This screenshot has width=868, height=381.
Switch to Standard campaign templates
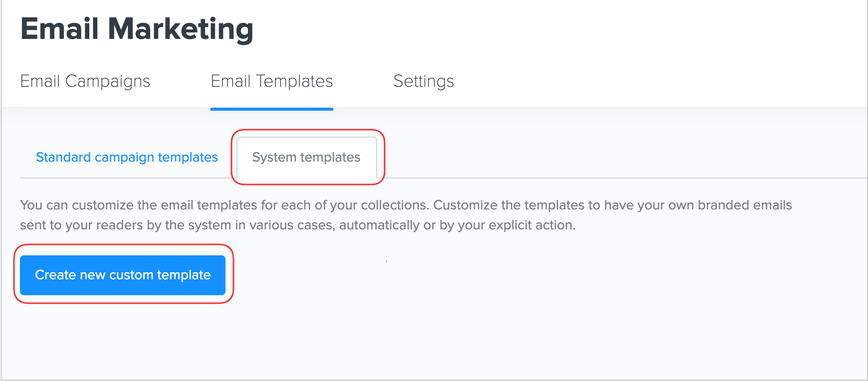127,158
